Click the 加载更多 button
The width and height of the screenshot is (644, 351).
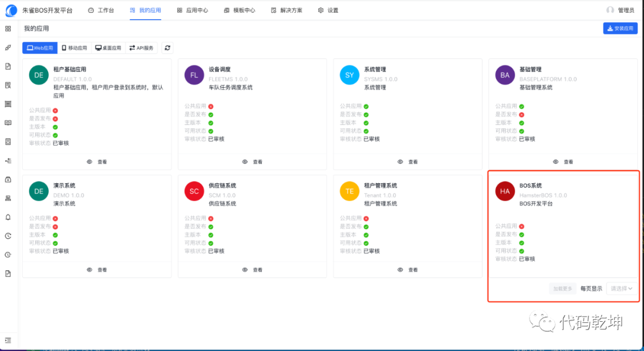coord(563,288)
